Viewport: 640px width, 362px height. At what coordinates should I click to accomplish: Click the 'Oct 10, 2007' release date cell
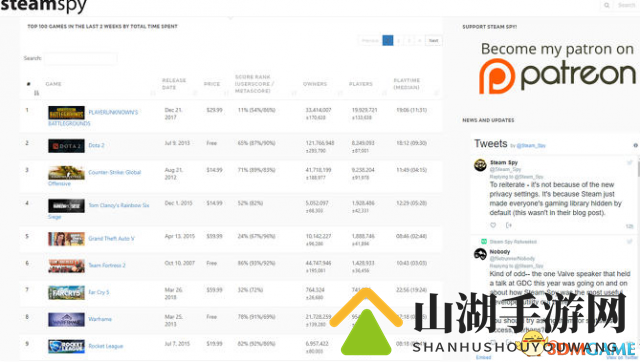[x=180, y=263]
